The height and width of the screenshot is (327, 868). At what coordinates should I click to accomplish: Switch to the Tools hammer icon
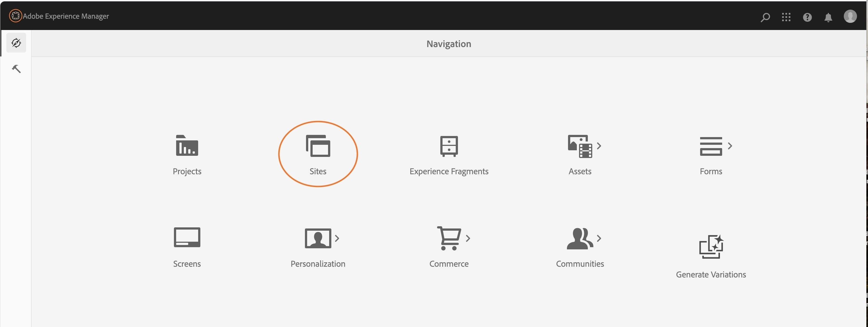click(16, 69)
